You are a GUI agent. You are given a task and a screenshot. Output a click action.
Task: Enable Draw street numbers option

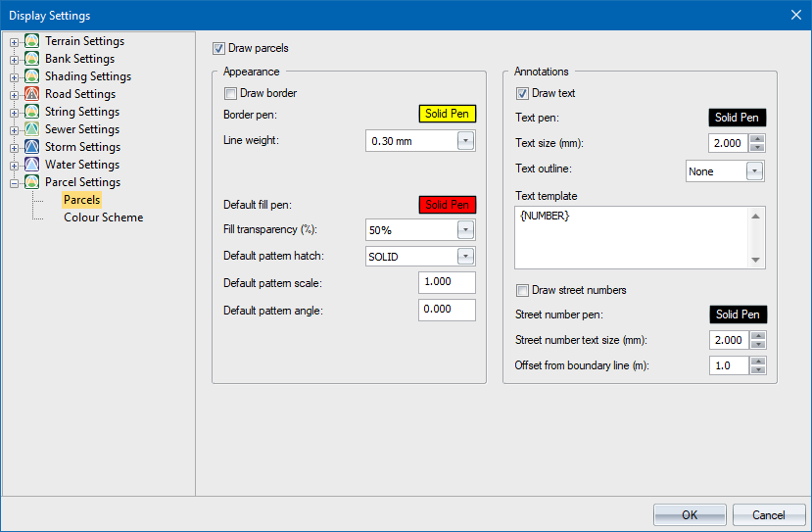[x=523, y=290]
